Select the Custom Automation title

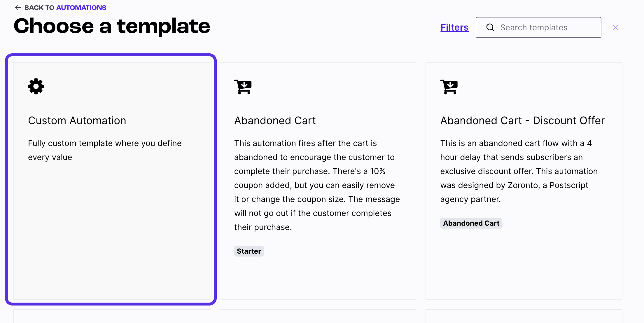click(77, 120)
